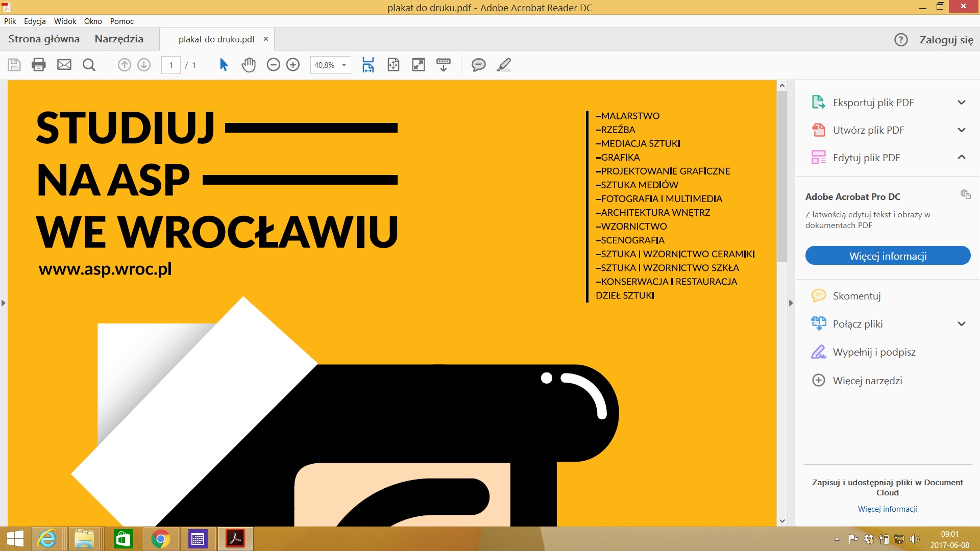Open Windows Store from taskbar
980x551 pixels.
pos(123,539)
